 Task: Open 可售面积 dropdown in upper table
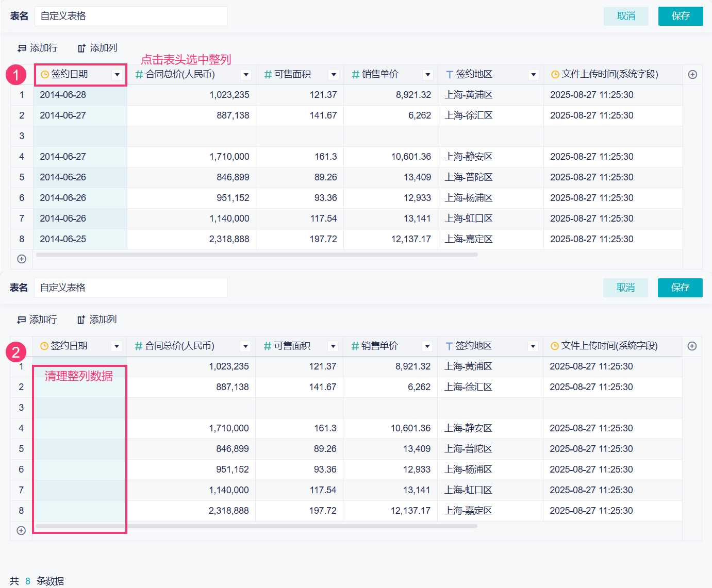(334, 75)
